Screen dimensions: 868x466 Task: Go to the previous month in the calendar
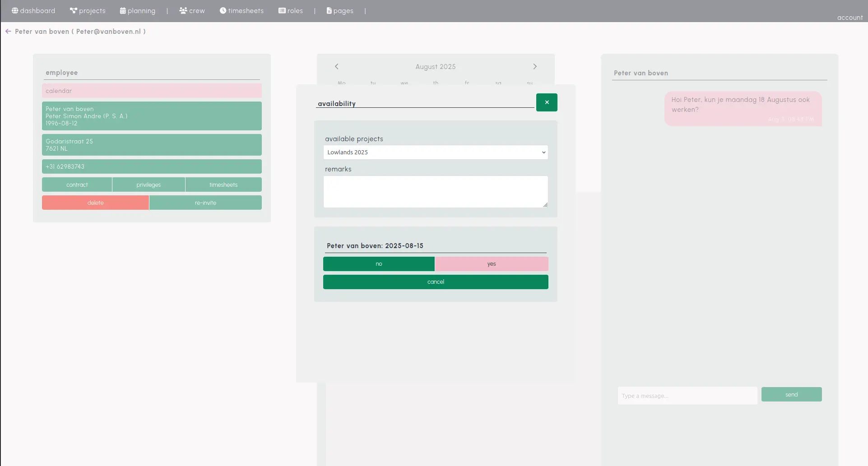[x=336, y=66]
